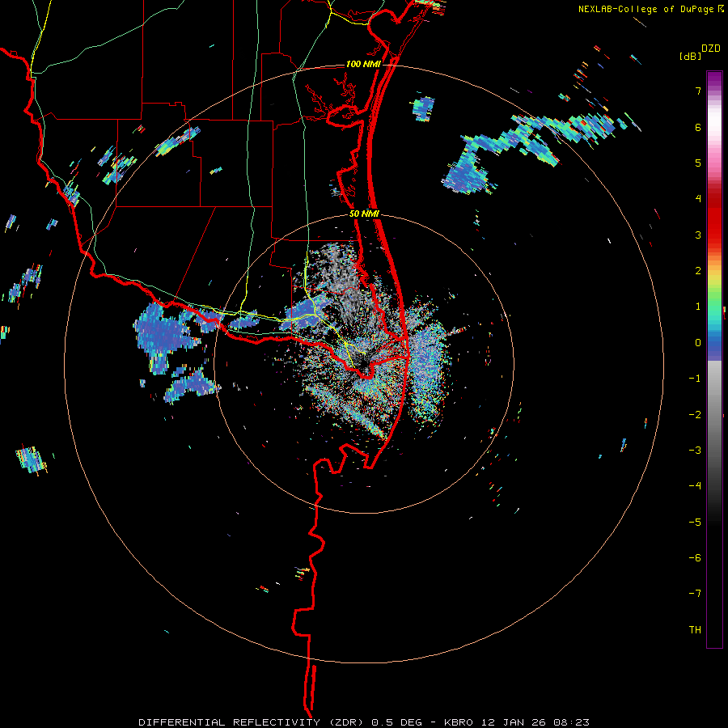Click the TH threshold label on the legend
728x728 pixels.
(x=695, y=630)
